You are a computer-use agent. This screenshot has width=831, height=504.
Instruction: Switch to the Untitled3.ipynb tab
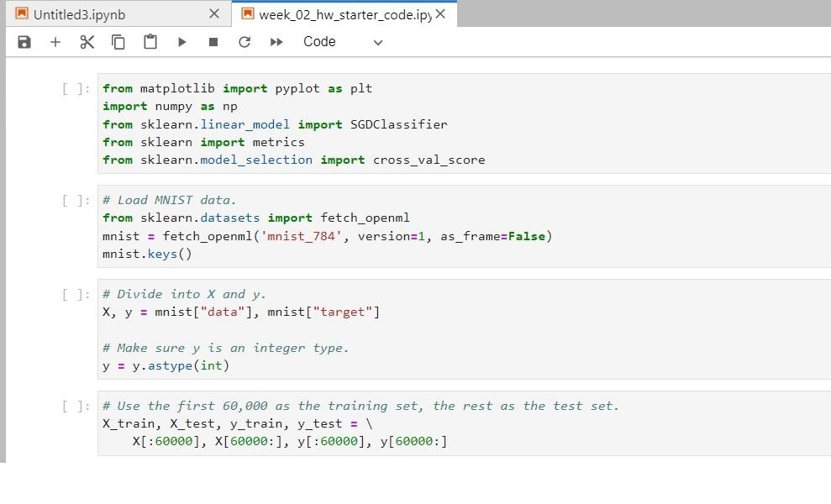101,13
